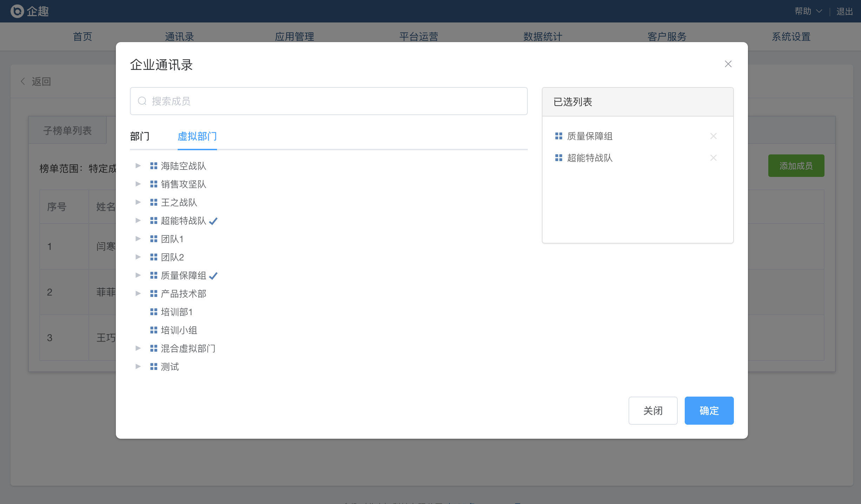Click the 确定 confirm button
The image size is (861, 504).
(709, 411)
